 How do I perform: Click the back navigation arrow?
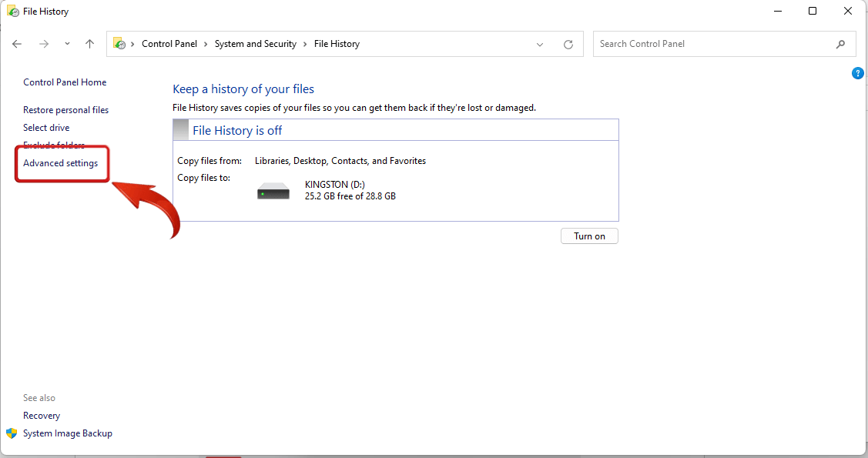point(17,44)
